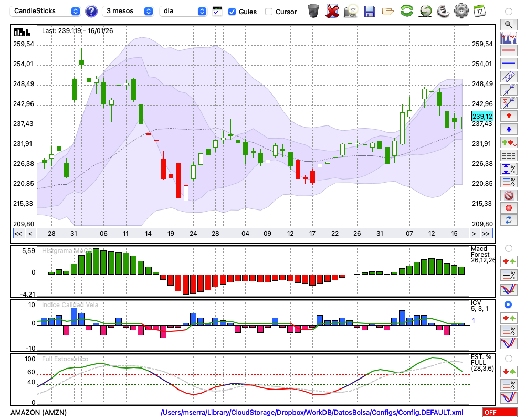Open settings with the gear icon

(461, 10)
